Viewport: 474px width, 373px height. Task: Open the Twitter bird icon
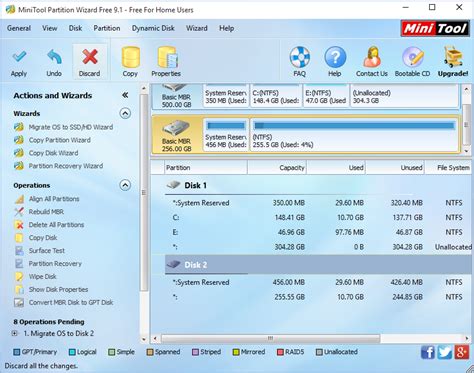click(445, 352)
